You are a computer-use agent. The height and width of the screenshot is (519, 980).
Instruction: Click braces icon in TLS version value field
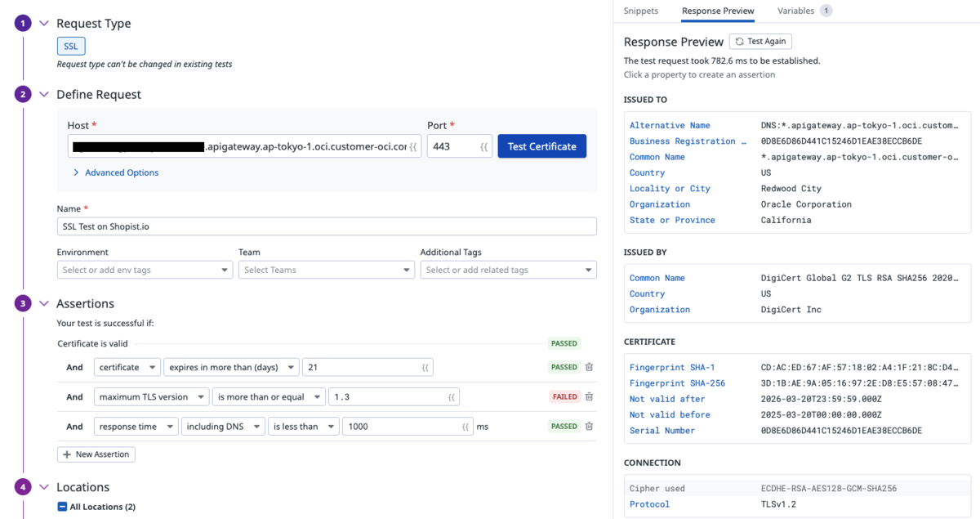pos(452,397)
